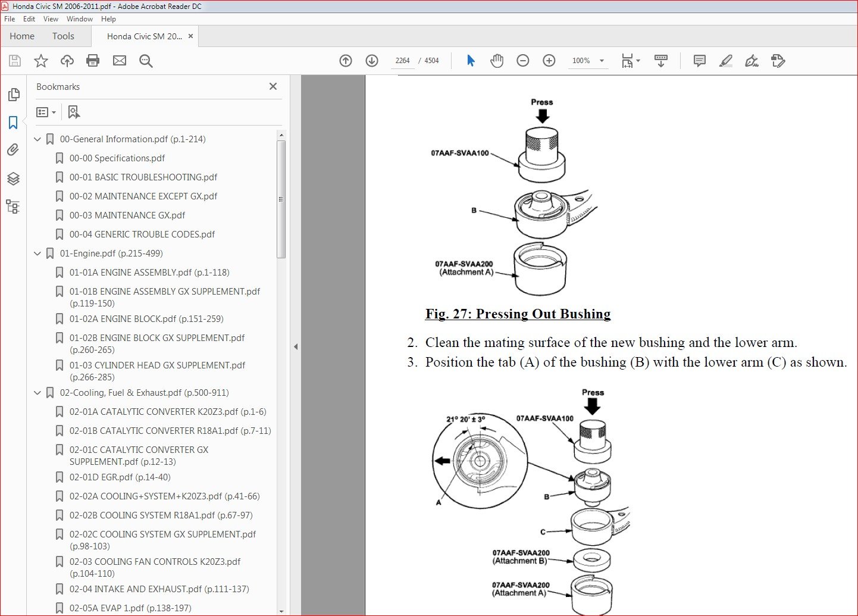Click the page number input field
The image size is (858, 616).
(403, 61)
